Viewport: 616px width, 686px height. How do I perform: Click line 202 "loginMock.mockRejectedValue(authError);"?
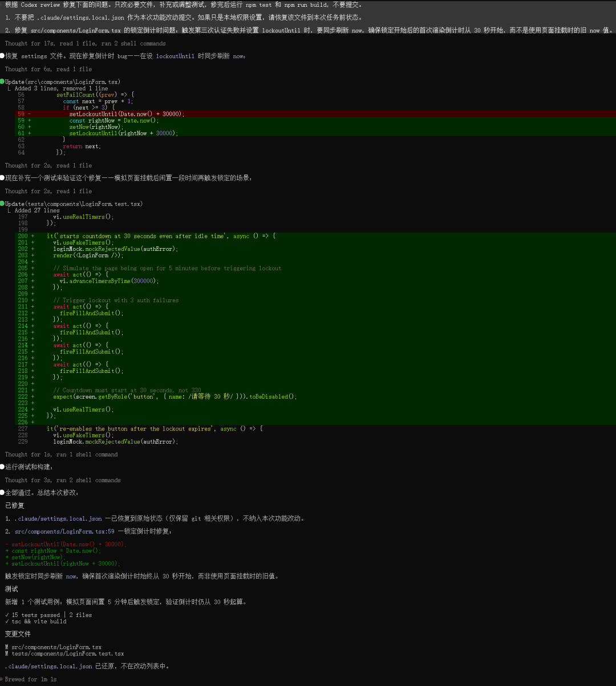click(116, 249)
